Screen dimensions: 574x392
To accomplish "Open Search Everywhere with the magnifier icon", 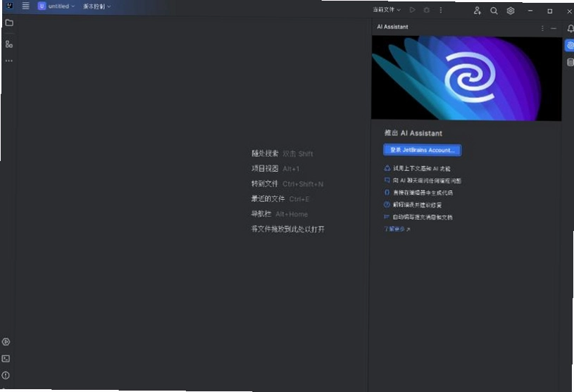I will pyautogui.click(x=494, y=11).
